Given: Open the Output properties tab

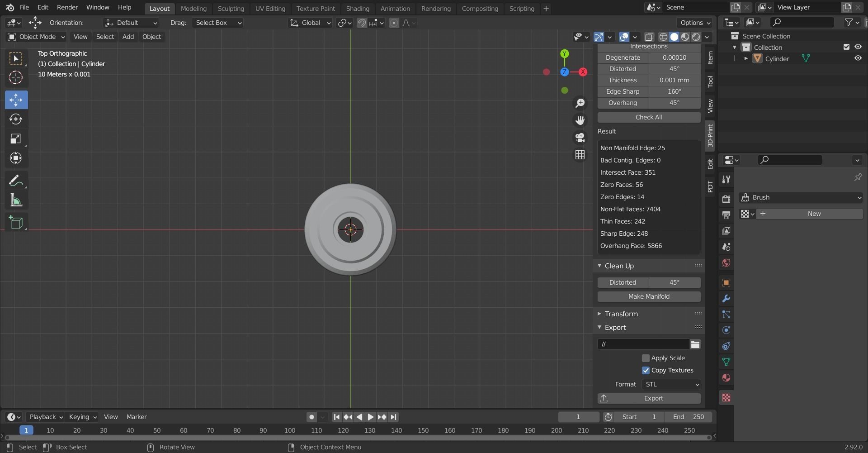Looking at the screenshot, I should (726, 215).
